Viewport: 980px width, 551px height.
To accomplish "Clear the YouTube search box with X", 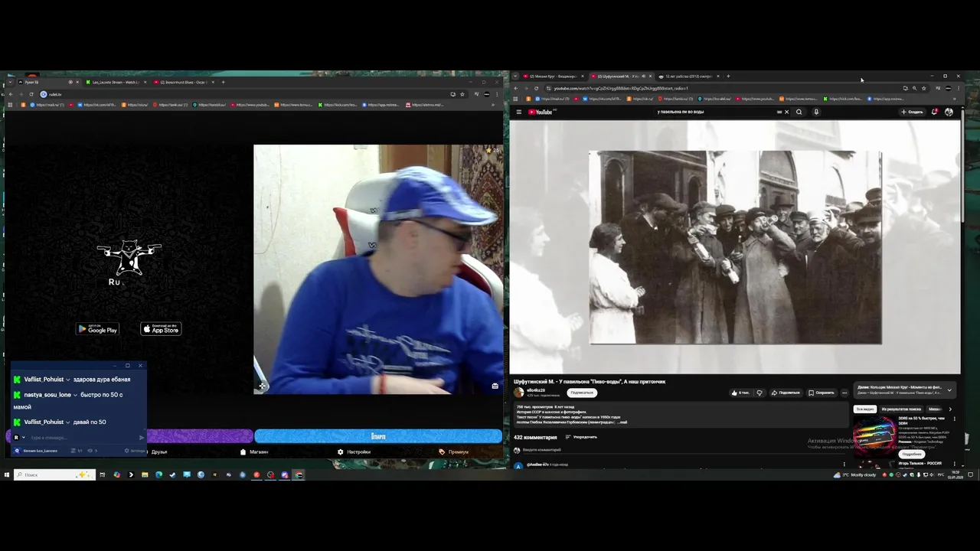I will click(786, 112).
